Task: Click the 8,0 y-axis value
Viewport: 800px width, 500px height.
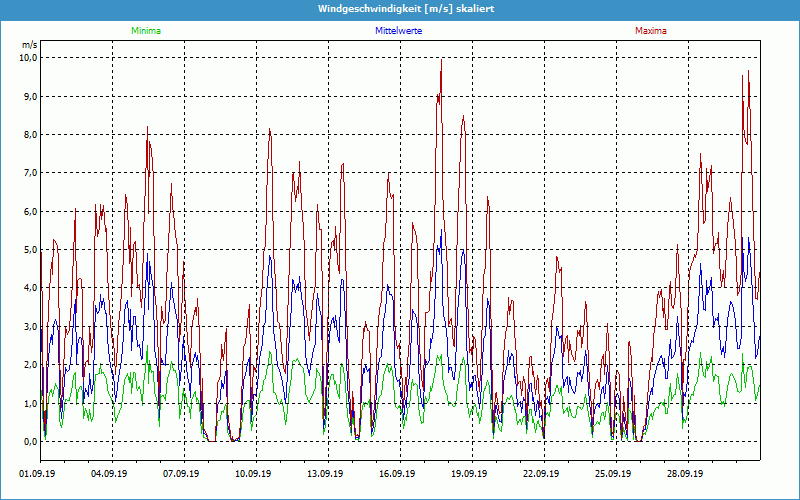Action: point(31,135)
